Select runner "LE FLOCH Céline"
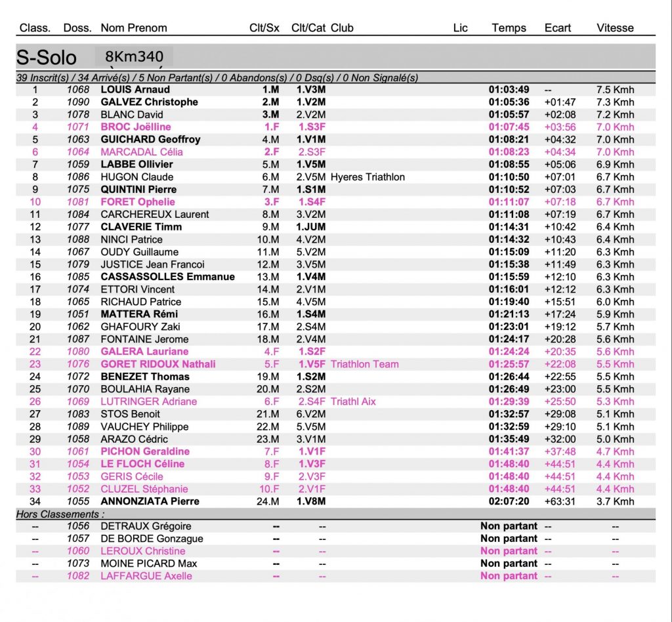 click(x=142, y=464)
